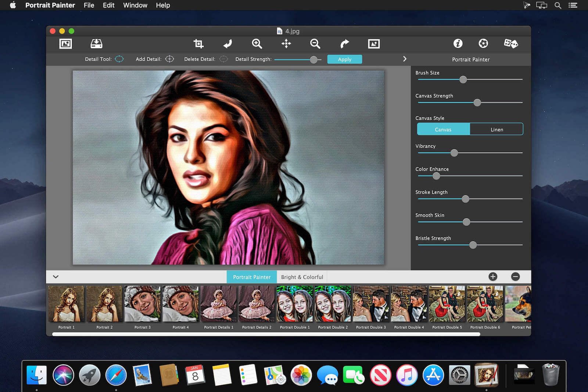Screen dimensions: 588x392
Task: Open the info panel via the i icon
Action: coord(458,44)
